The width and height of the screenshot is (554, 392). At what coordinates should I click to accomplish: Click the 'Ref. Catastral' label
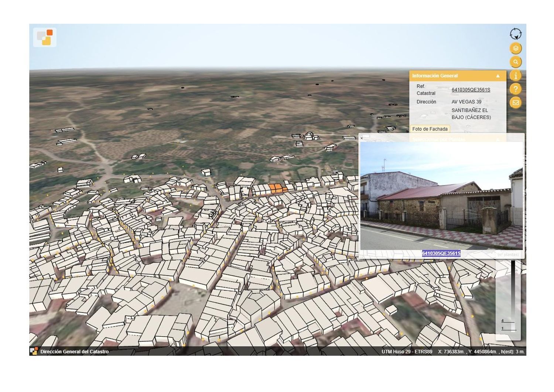[426, 90]
